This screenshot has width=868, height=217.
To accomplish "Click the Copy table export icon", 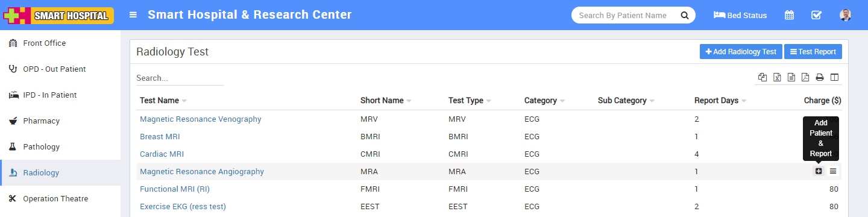I will (x=763, y=77).
